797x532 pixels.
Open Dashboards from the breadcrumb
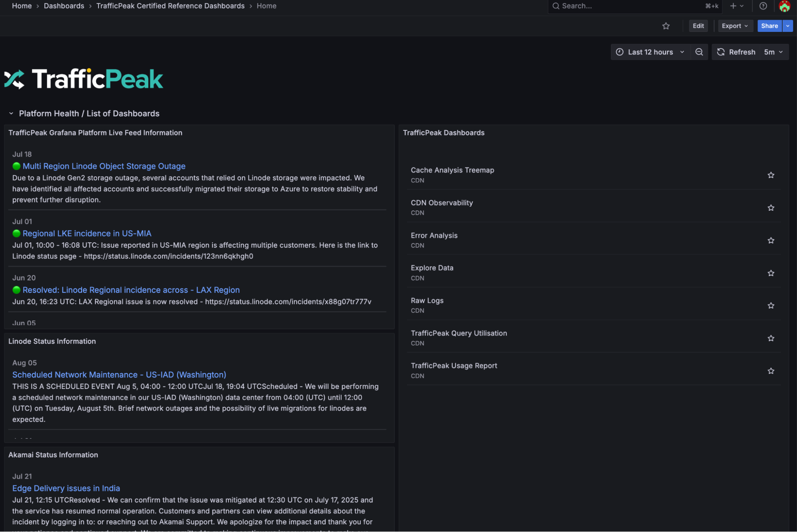pos(64,6)
